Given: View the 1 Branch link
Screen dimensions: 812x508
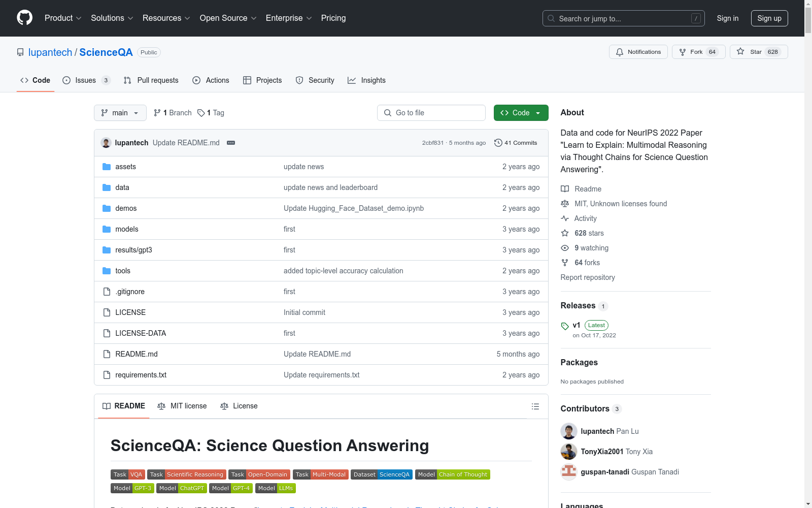Looking at the screenshot, I should point(173,113).
